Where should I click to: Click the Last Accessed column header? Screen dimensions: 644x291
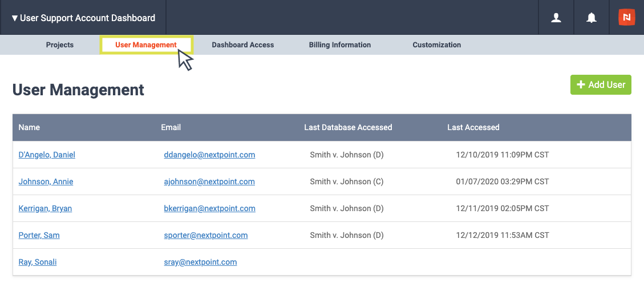click(x=473, y=127)
